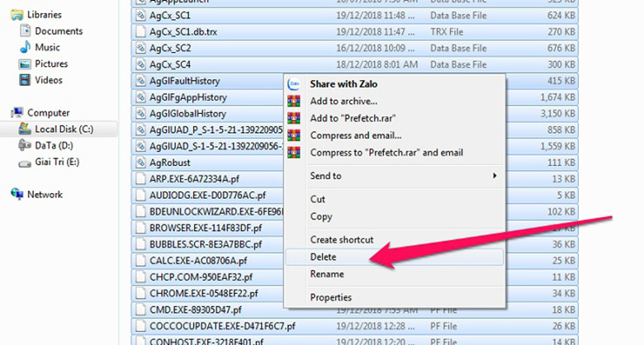Screen dimensions: 644x345
Task: Select Giai Tri (E:) drive
Action: click(x=59, y=162)
